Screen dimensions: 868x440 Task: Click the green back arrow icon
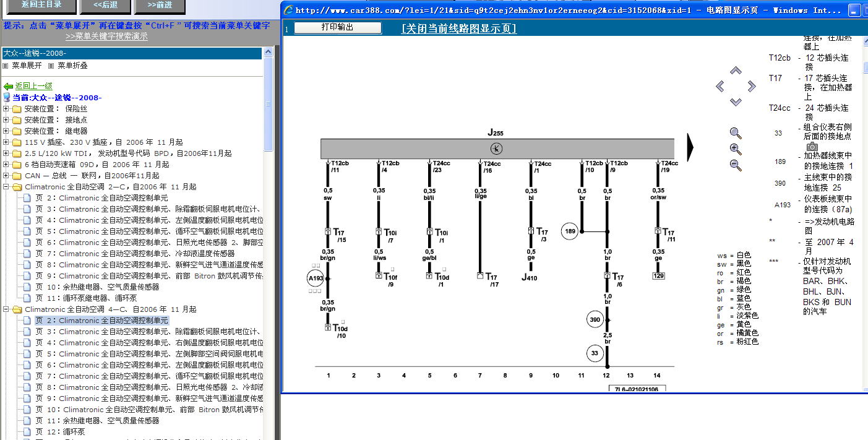9,87
